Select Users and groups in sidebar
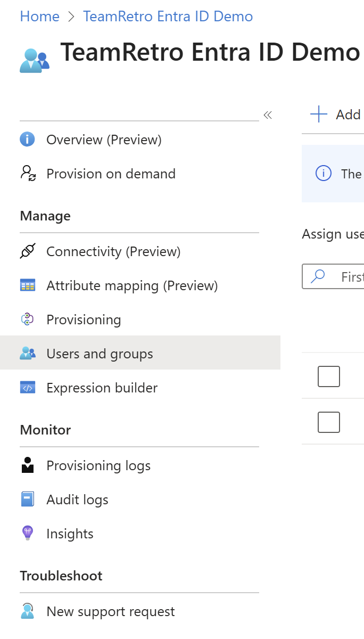Image resolution: width=364 pixels, height=639 pixels. [x=140, y=354]
